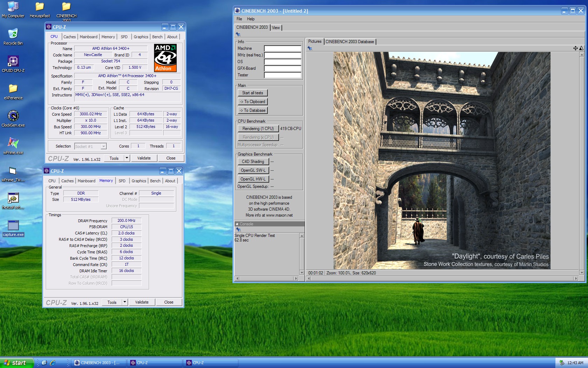Viewport: 588px width, 368px height.
Task: Click the rendered Daylight scene image
Action: 442,161
